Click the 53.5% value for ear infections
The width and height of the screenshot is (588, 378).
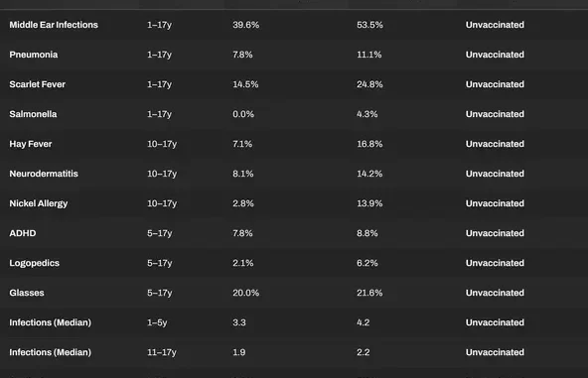point(369,25)
